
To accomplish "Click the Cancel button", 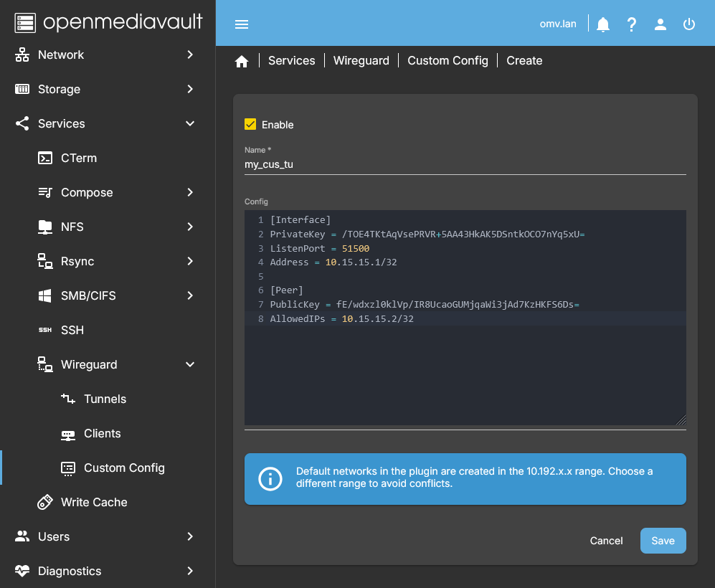I will (x=606, y=541).
